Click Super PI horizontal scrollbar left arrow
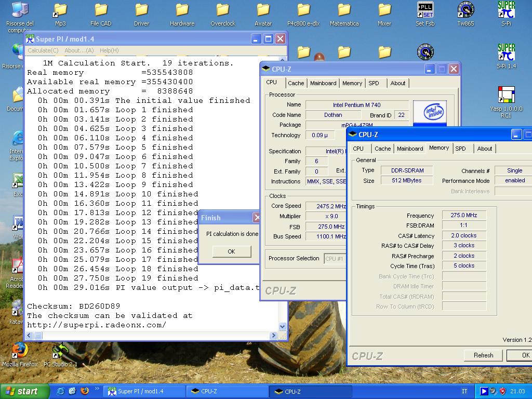 [29, 336]
